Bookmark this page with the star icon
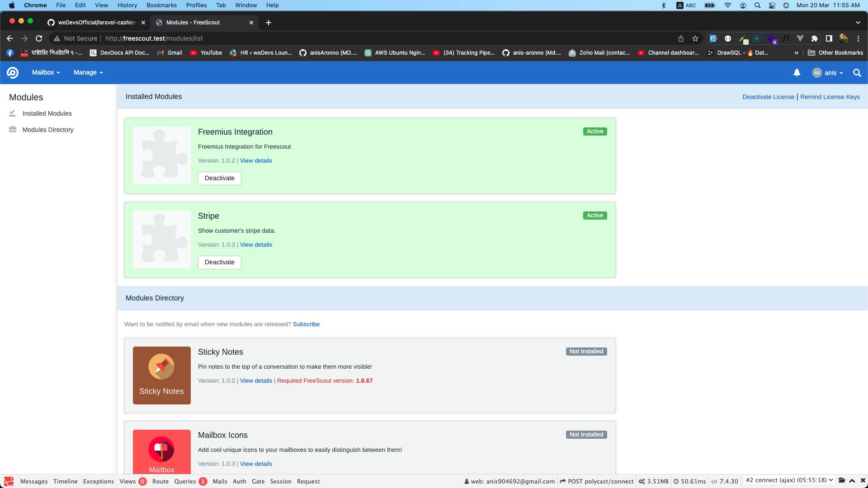This screenshot has height=488, width=868. tap(695, 38)
